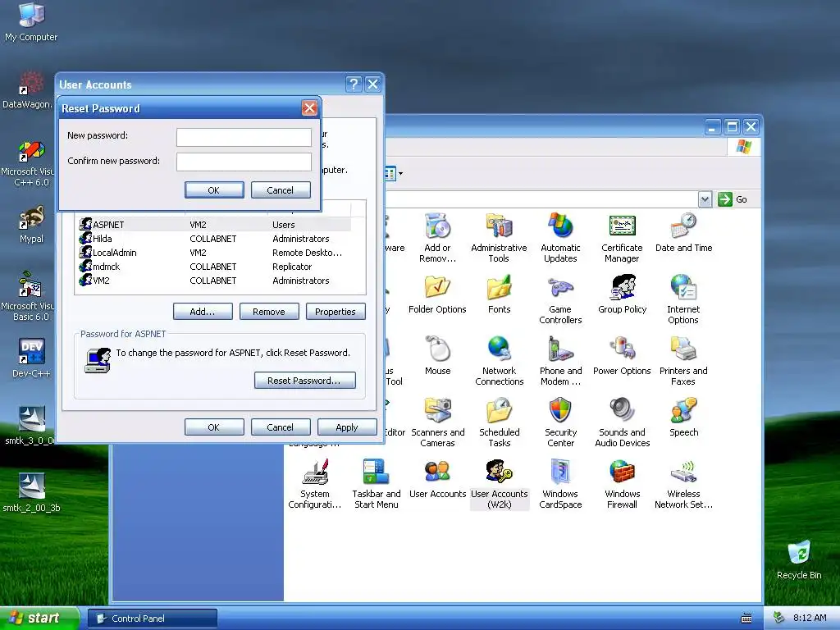Confirm Reset Password with OK
The image size is (840, 630).
tap(214, 190)
